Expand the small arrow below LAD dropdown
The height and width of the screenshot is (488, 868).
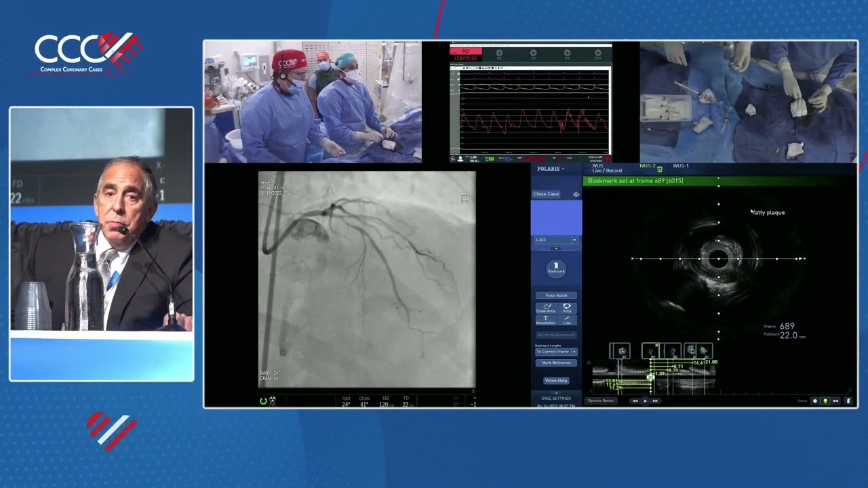coord(556,249)
